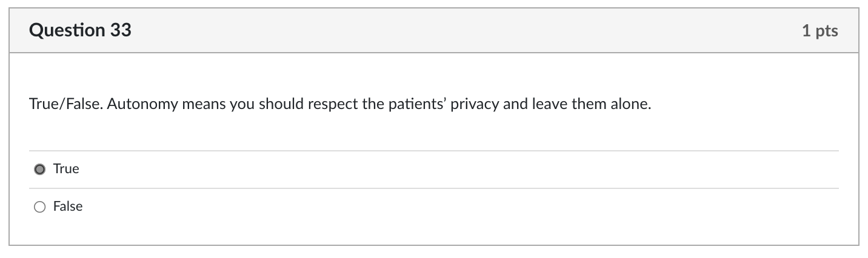
Task: Click the "Question 33" heading
Action: pos(80,30)
